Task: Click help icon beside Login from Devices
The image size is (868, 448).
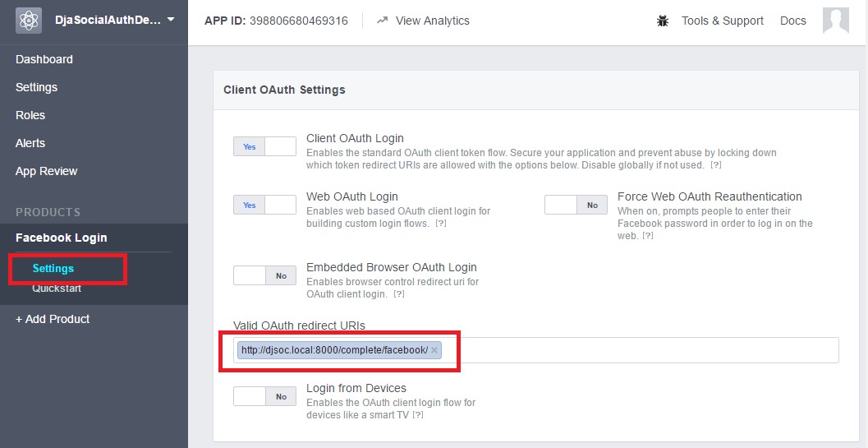Action: [x=418, y=415]
